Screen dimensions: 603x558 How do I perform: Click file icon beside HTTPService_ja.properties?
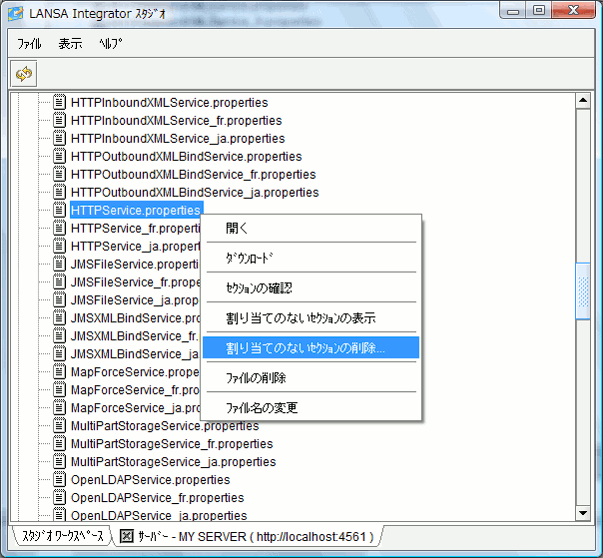click(59, 246)
